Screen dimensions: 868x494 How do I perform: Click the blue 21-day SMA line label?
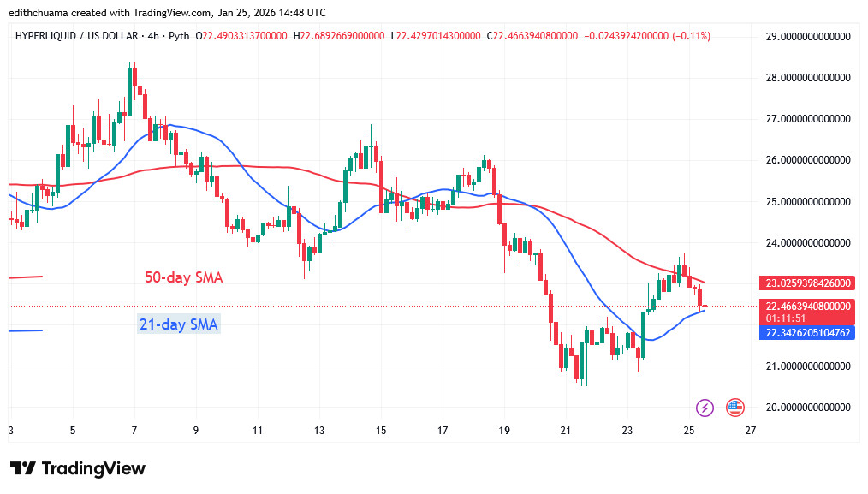(x=179, y=324)
